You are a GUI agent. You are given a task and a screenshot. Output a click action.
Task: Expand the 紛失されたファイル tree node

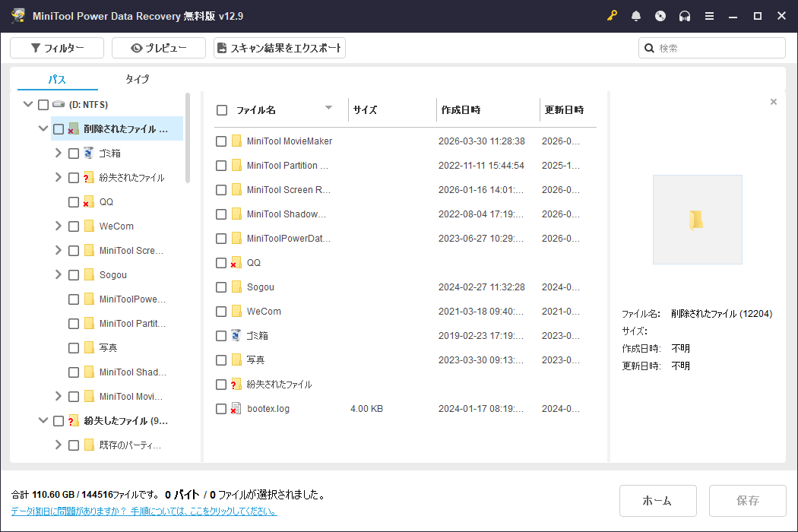pyautogui.click(x=58, y=177)
